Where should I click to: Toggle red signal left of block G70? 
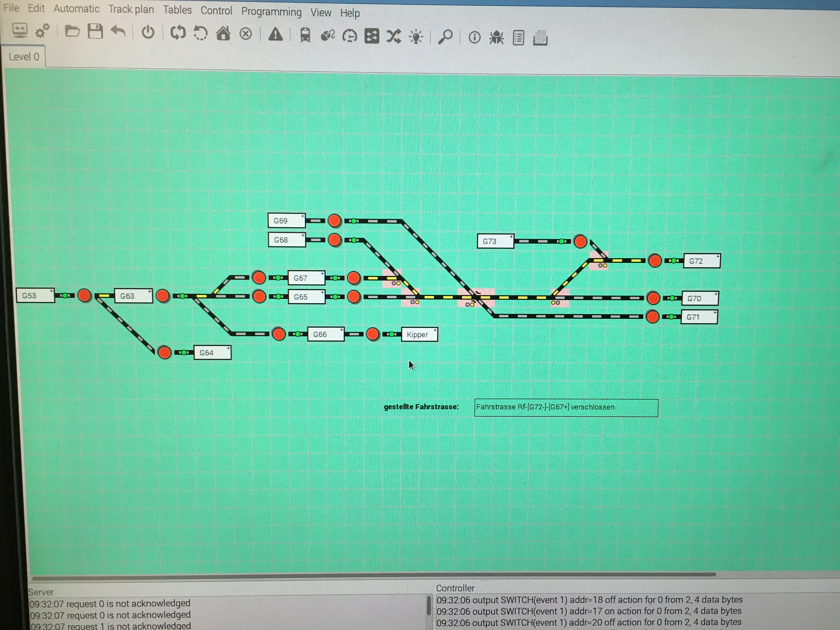(x=654, y=298)
